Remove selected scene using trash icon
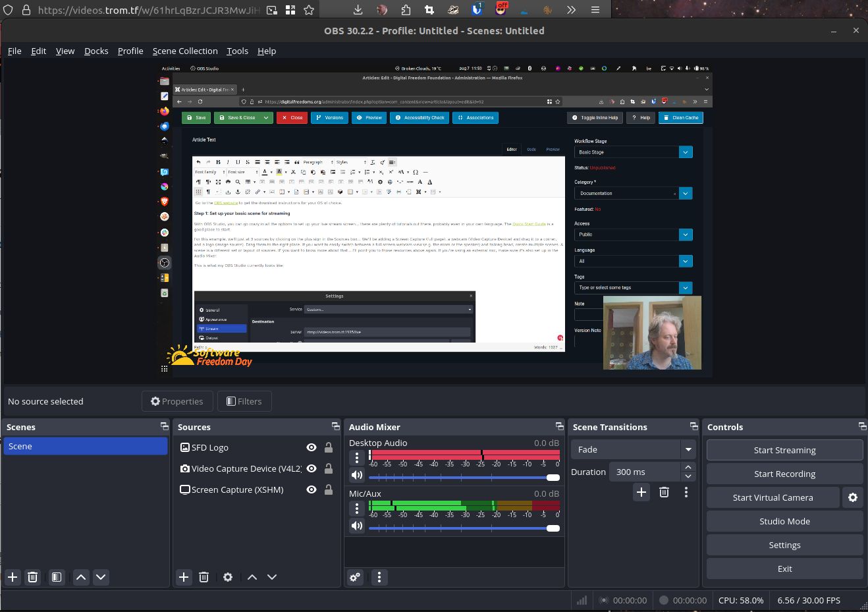 pyautogui.click(x=32, y=577)
